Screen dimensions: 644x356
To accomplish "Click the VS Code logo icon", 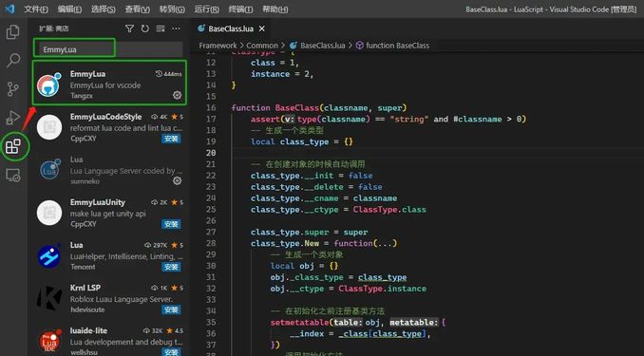I will (x=9, y=9).
